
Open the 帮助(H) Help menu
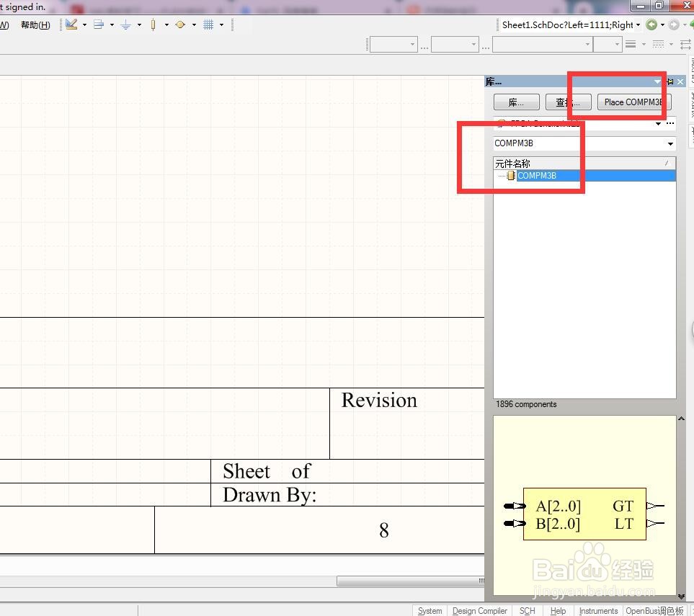click(35, 24)
